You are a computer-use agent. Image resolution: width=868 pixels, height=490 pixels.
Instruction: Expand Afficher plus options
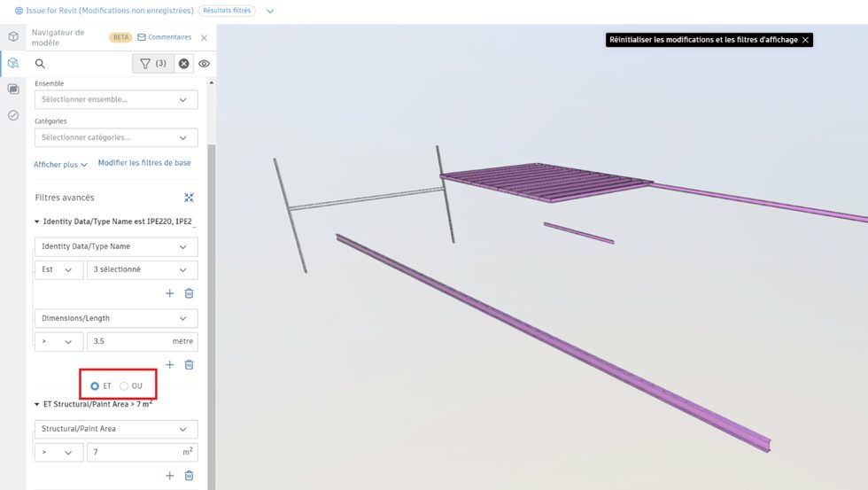[x=60, y=165]
